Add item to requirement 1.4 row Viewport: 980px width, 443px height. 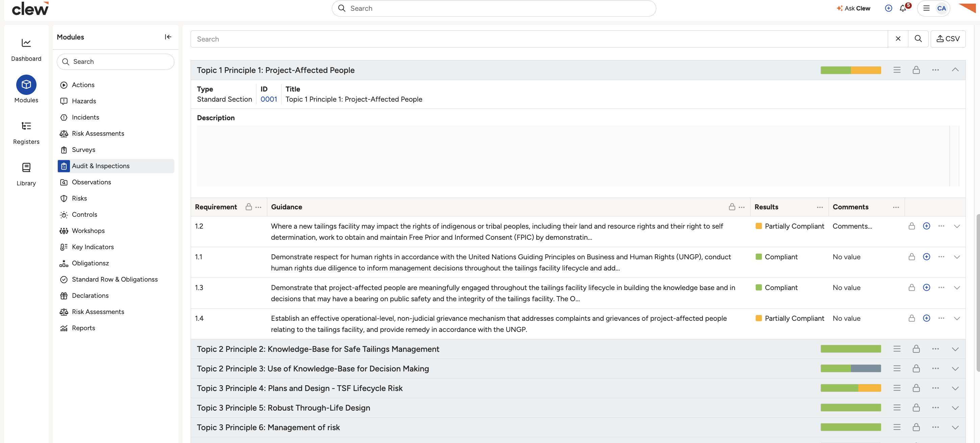pos(926,318)
